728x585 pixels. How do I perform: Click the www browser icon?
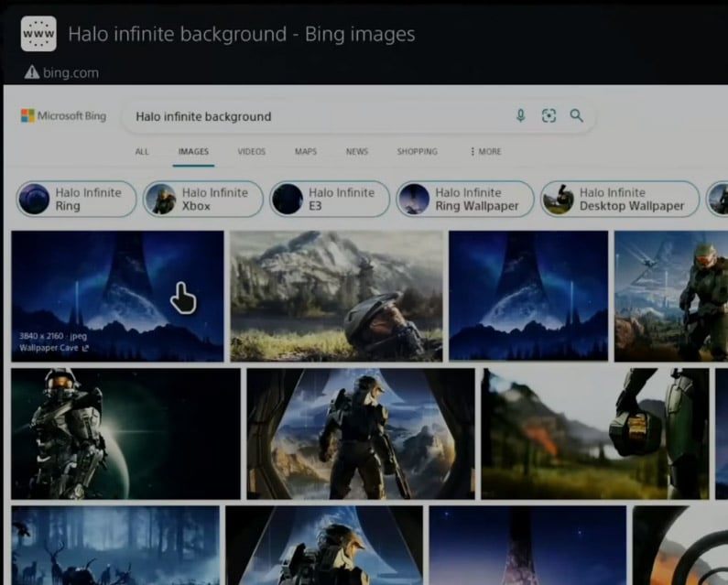click(38, 34)
